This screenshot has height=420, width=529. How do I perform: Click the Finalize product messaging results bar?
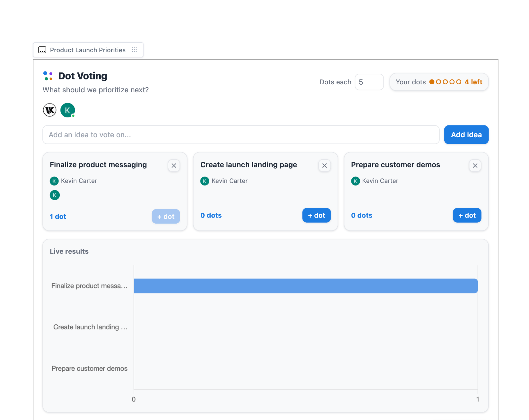[x=306, y=286]
